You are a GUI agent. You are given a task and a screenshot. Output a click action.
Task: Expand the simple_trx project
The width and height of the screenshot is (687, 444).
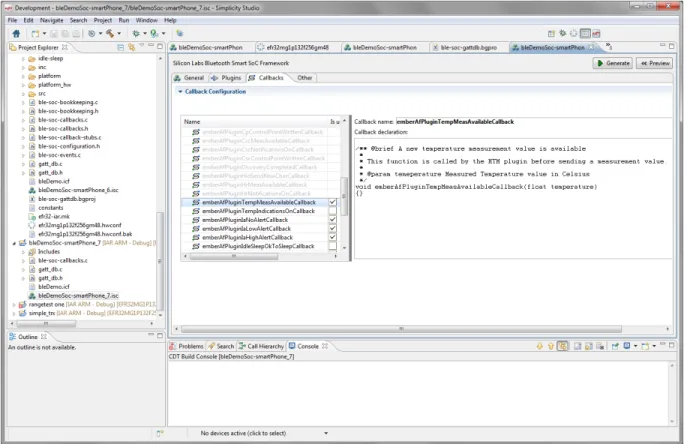(14, 313)
